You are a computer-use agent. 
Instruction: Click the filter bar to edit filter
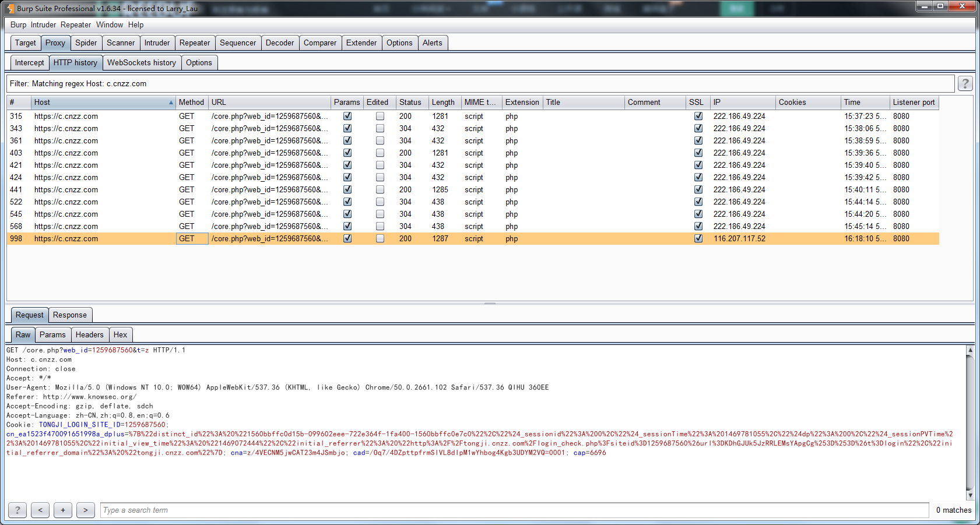pyautogui.click(x=481, y=83)
